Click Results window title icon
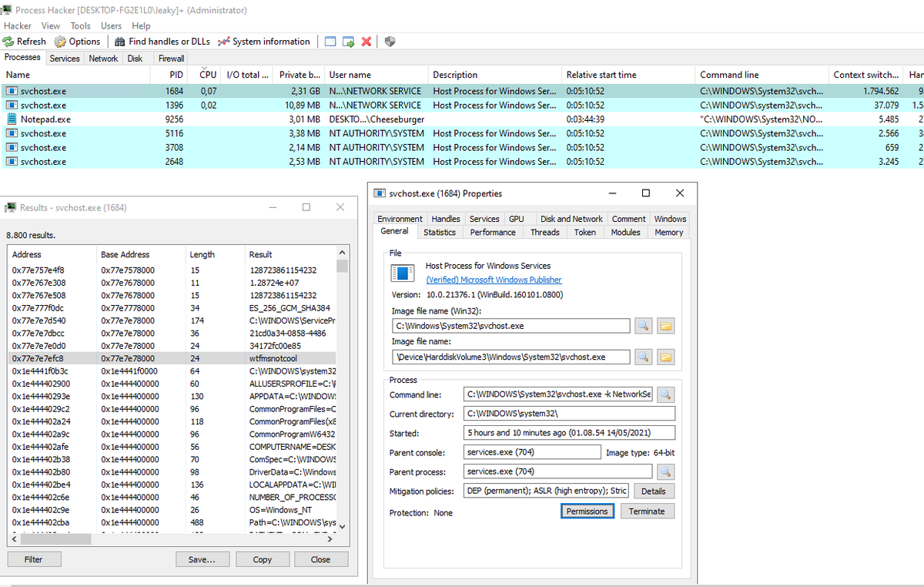Image resolution: width=924 pixels, height=587 pixels. (11, 207)
